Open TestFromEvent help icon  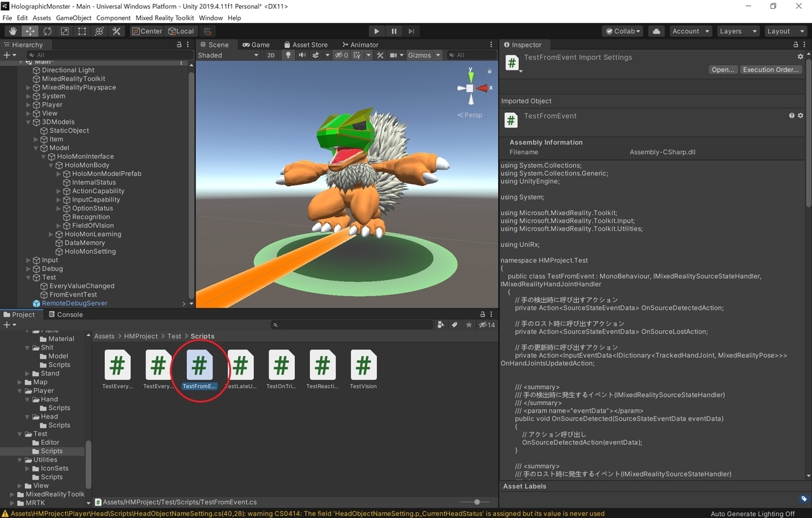click(x=792, y=116)
